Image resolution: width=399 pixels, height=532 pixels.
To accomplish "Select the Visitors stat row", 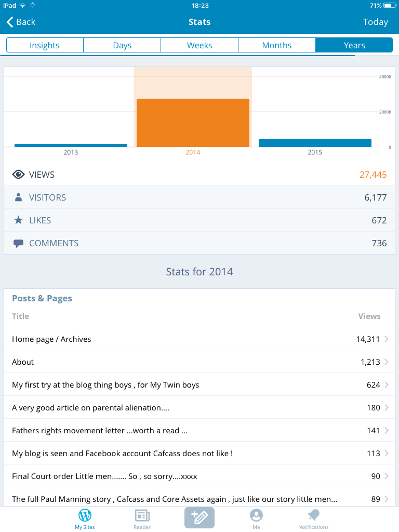I will [x=199, y=197].
